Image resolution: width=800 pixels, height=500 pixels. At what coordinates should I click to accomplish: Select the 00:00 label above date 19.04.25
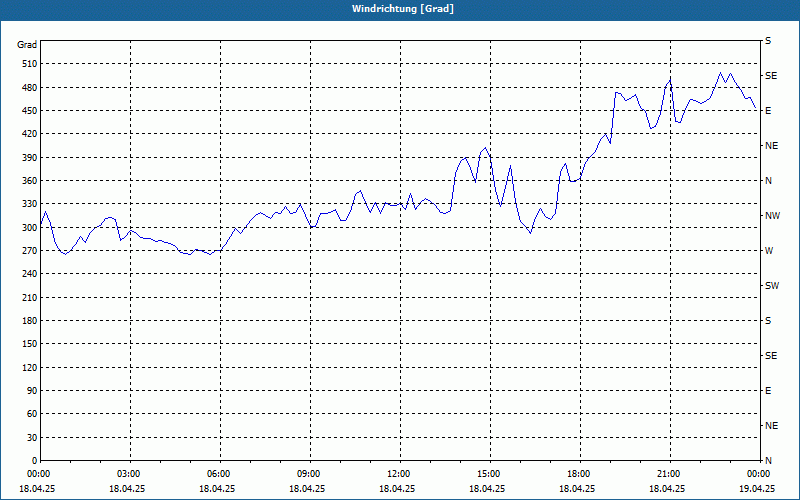pos(758,474)
